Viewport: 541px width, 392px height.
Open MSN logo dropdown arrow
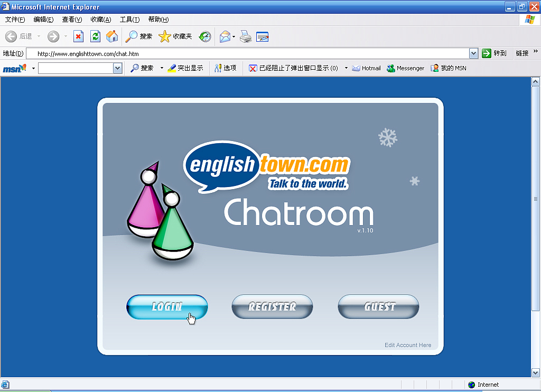pos(33,68)
